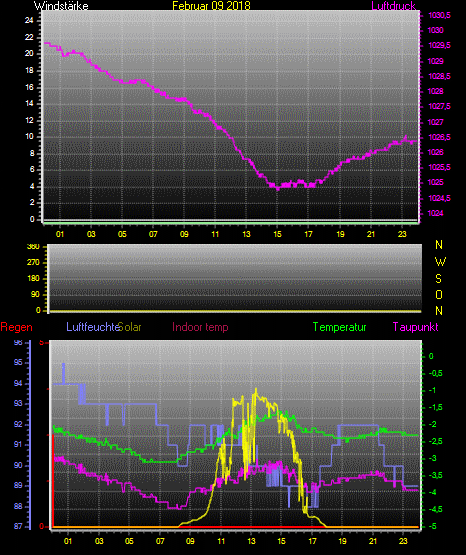Click the magenta Luftdruck legend label

pyautogui.click(x=393, y=6)
